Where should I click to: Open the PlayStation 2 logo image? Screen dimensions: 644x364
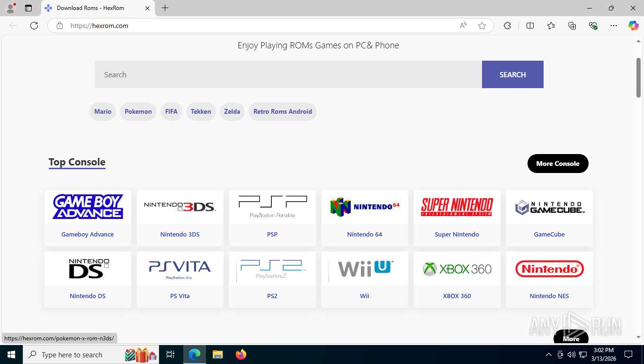tap(272, 269)
